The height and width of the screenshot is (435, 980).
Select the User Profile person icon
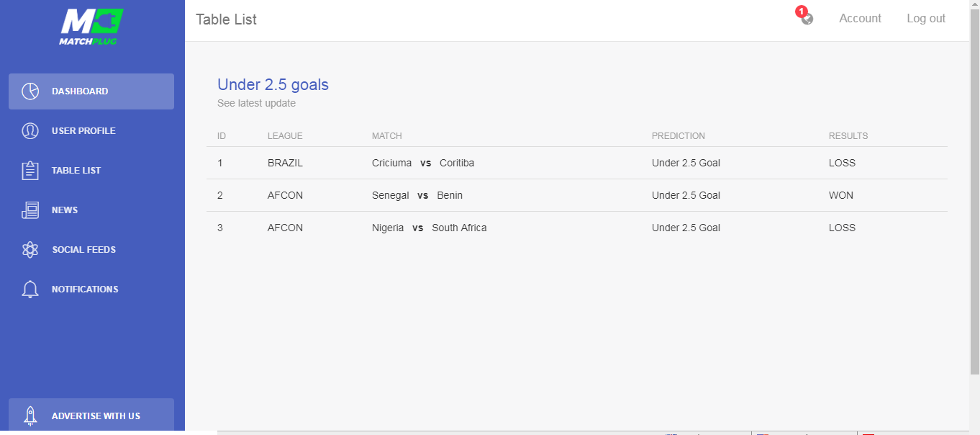(x=30, y=131)
